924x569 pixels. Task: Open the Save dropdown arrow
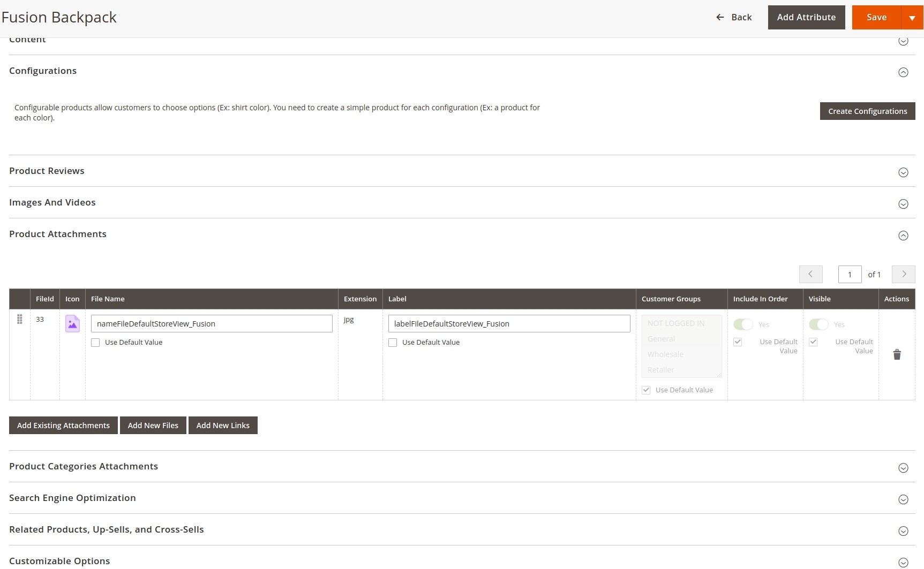(x=912, y=18)
